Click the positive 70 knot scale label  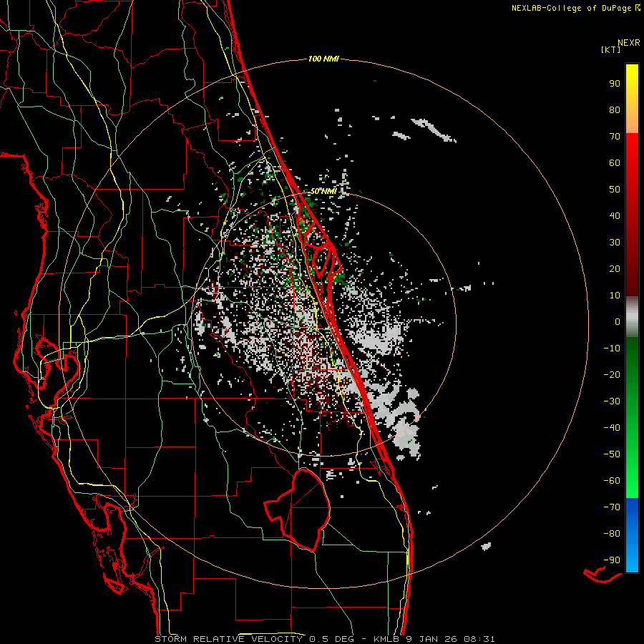click(x=615, y=137)
